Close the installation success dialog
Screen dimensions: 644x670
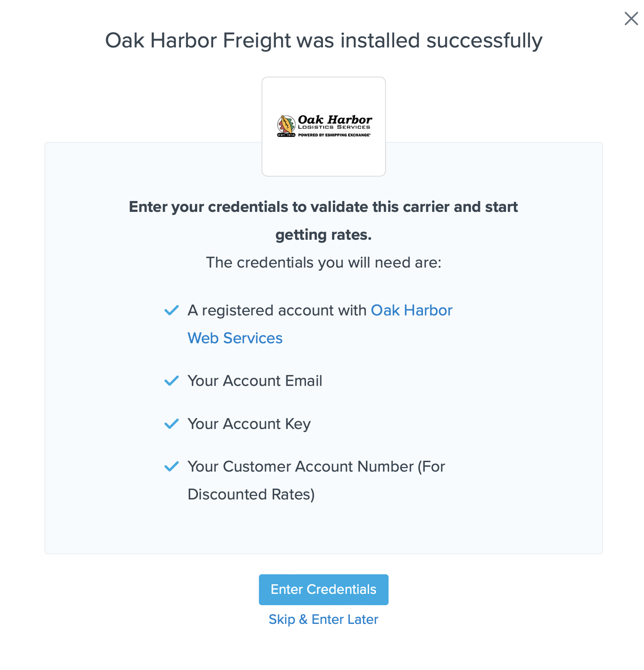coord(631,19)
